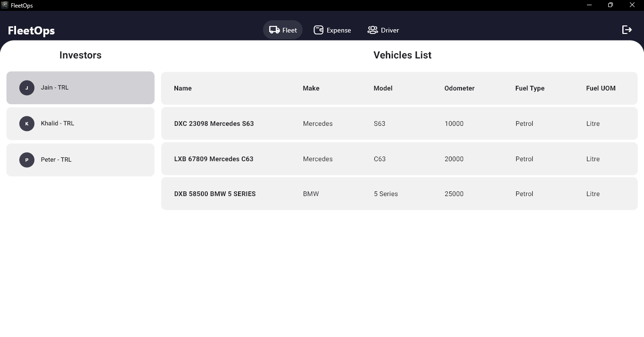The height and width of the screenshot is (337, 644).
Task: Click the Name column header
Action: coord(183,88)
